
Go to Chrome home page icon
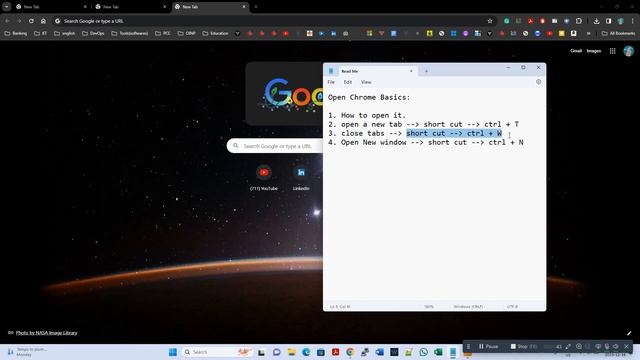coord(43,21)
